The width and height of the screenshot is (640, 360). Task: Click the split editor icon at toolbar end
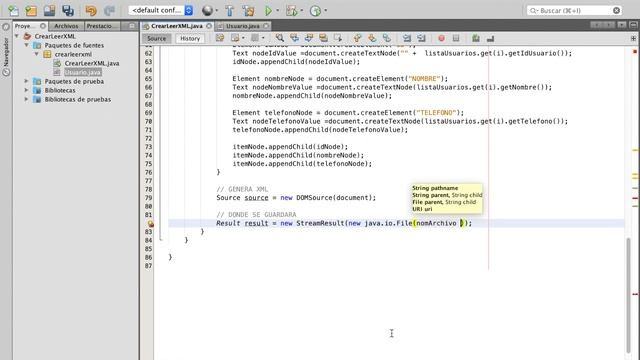(633, 38)
